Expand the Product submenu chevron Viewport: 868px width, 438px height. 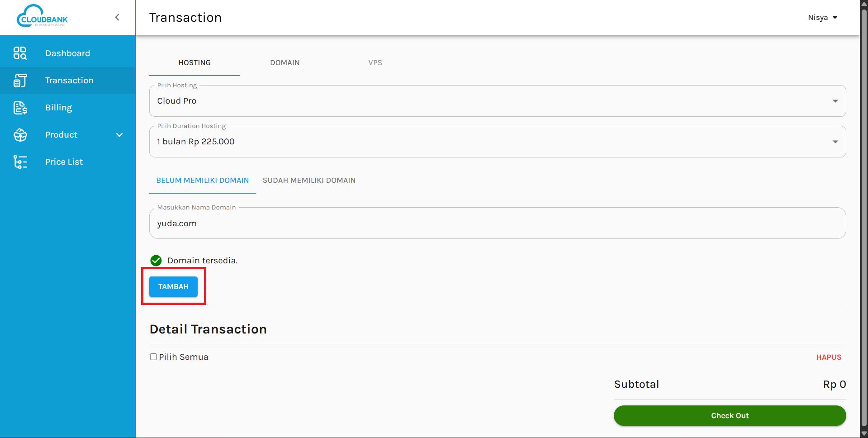119,135
